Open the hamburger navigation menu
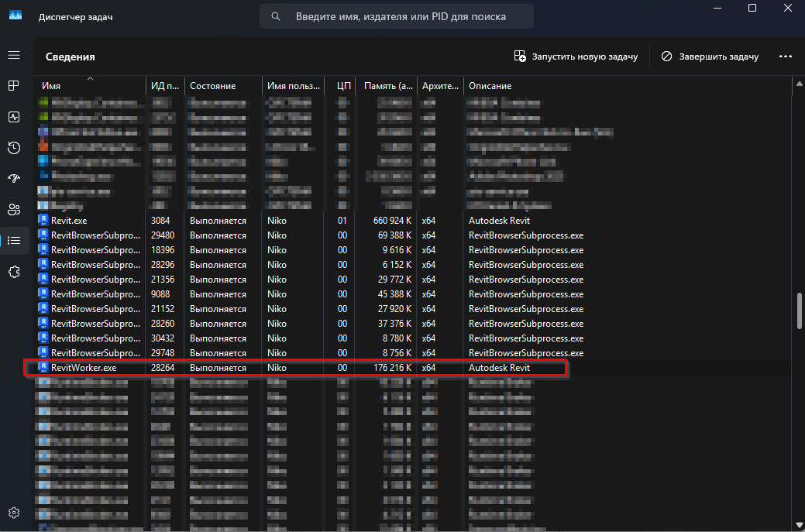The width and height of the screenshot is (805, 532). (14, 55)
